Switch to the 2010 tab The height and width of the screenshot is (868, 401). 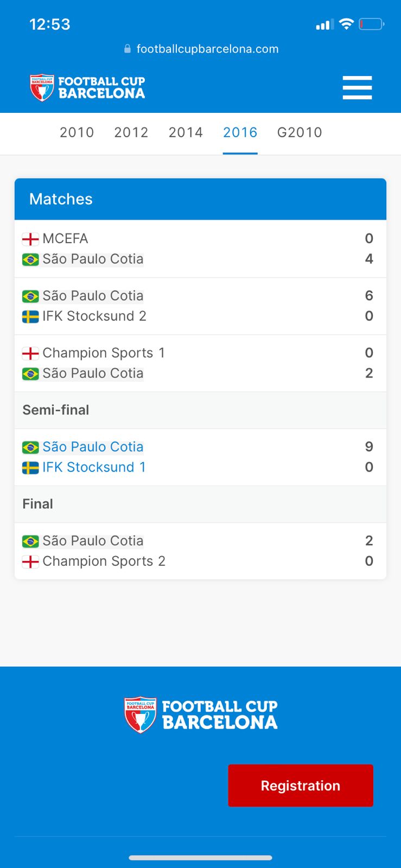[77, 132]
